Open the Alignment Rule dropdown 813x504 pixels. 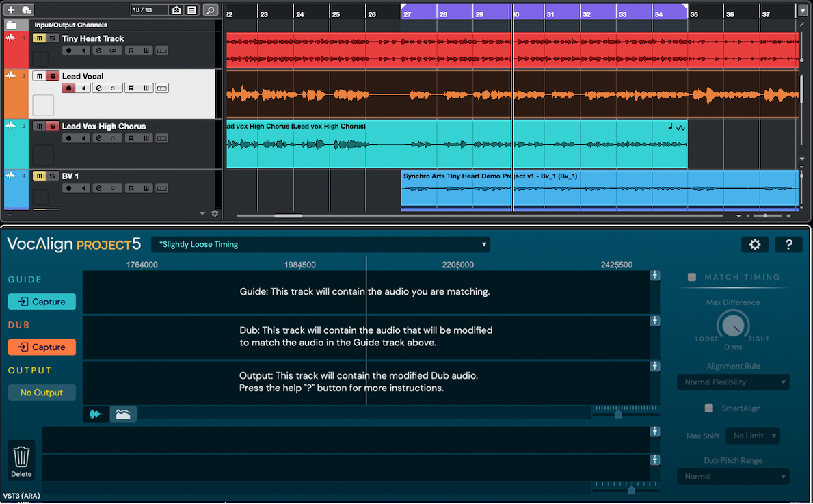pyautogui.click(x=732, y=382)
